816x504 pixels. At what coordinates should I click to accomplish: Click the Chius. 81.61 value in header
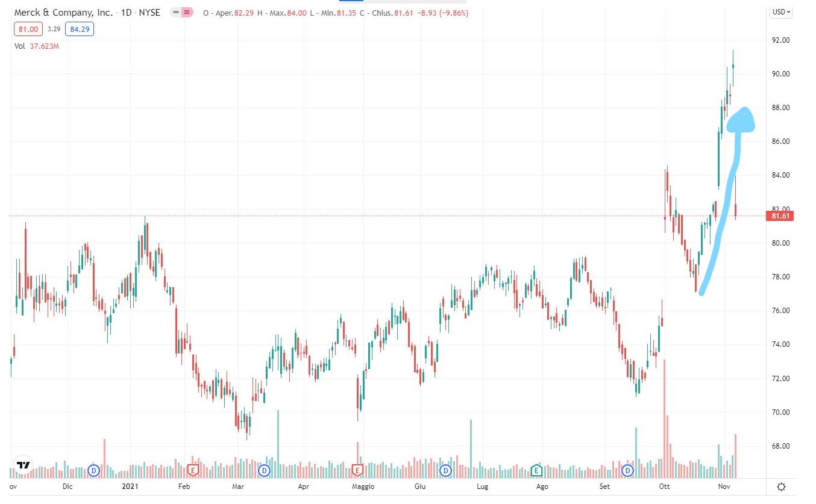click(392, 13)
